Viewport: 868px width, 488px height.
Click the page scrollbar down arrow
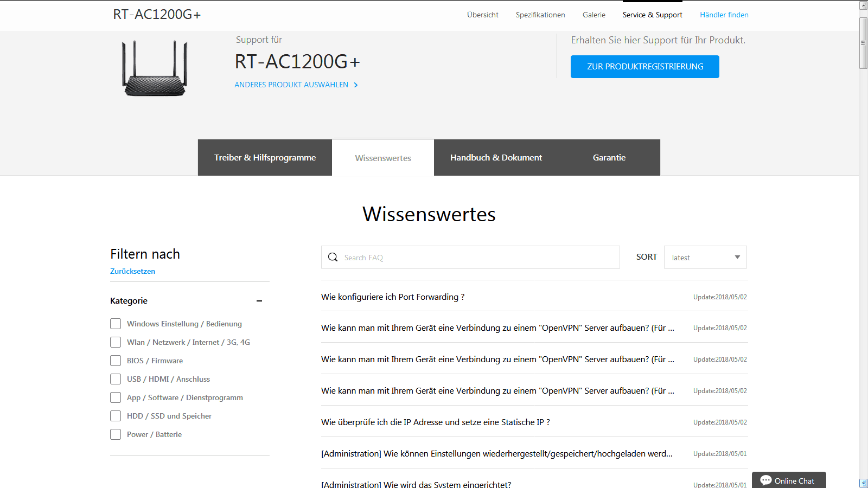pyautogui.click(x=864, y=483)
